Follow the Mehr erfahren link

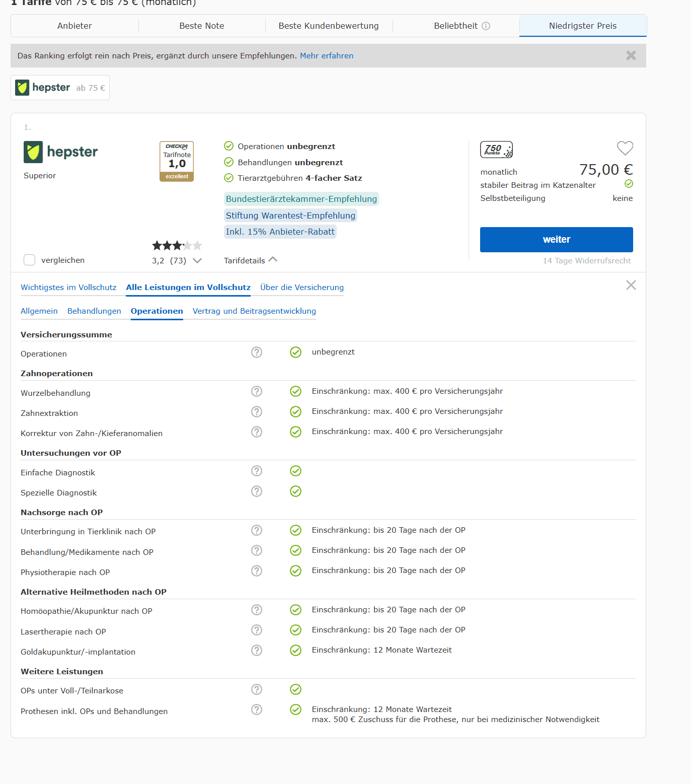(x=327, y=55)
